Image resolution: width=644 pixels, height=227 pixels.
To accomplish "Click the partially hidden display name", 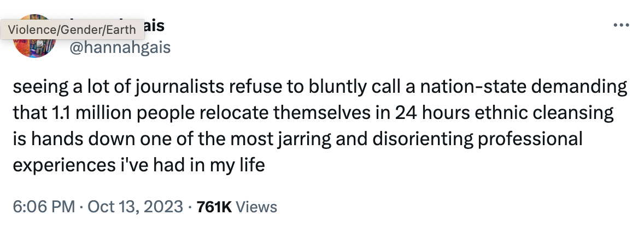I will point(154,26).
